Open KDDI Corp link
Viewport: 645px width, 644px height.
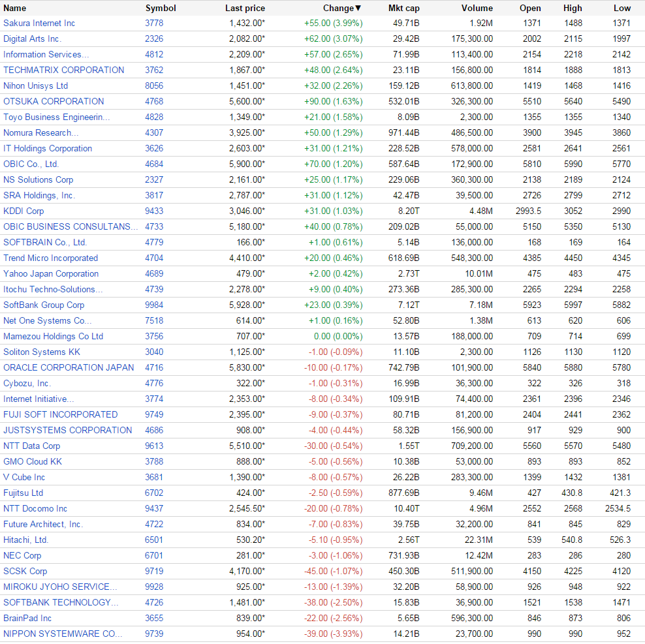24,211
